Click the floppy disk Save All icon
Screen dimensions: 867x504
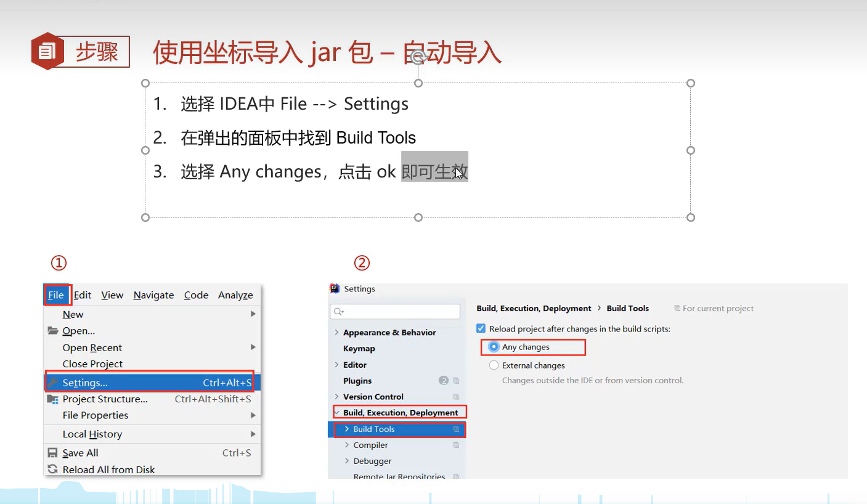pos(53,453)
